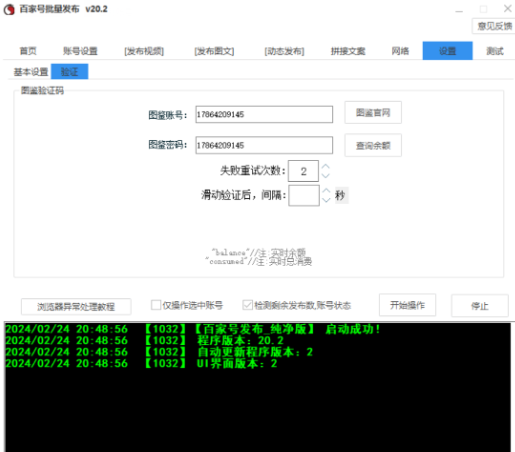The height and width of the screenshot is (452, 515).
Task: Click the "balance" note text
Action: click(259, 252)
